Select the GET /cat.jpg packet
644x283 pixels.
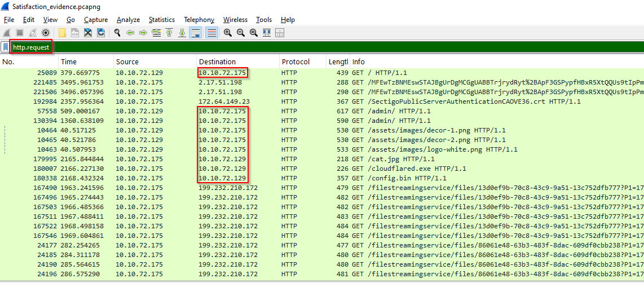322,159
